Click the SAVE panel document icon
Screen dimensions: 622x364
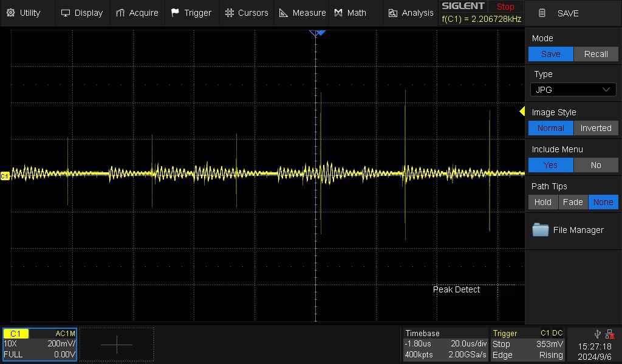click(x=542, y=13)
